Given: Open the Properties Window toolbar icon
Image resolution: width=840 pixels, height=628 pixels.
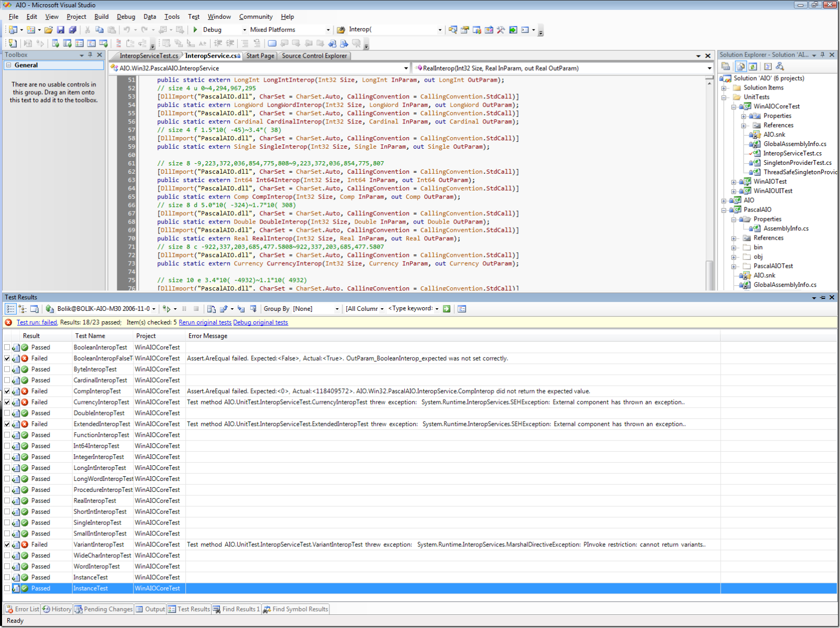Looking at the screenshot, I should point(465,30).
